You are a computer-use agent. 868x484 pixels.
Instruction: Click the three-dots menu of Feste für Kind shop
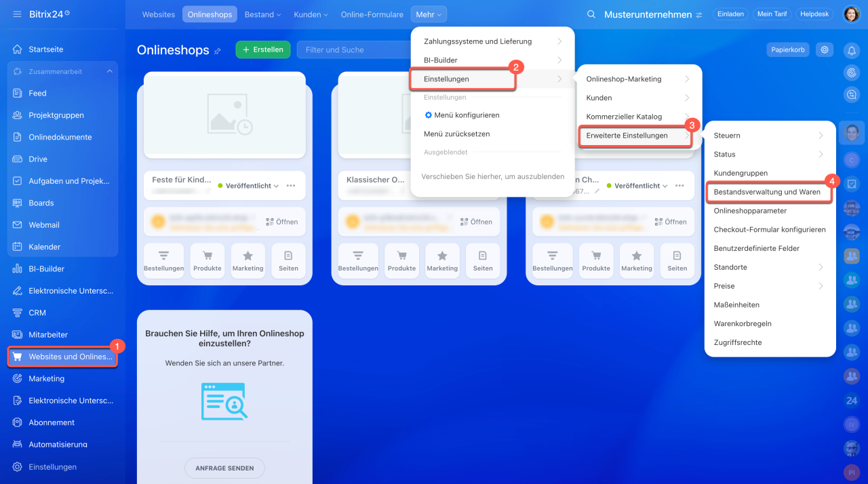(291, 186)
